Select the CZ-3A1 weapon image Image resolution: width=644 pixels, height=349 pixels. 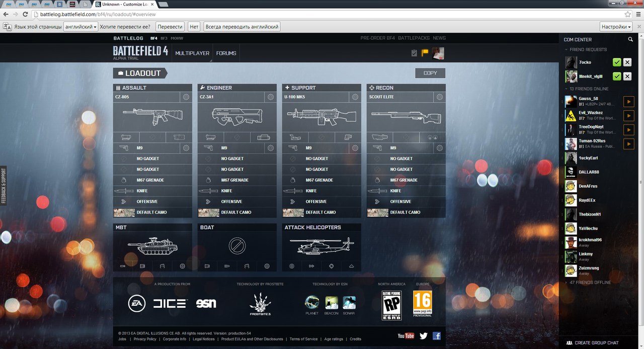(237, 117)
